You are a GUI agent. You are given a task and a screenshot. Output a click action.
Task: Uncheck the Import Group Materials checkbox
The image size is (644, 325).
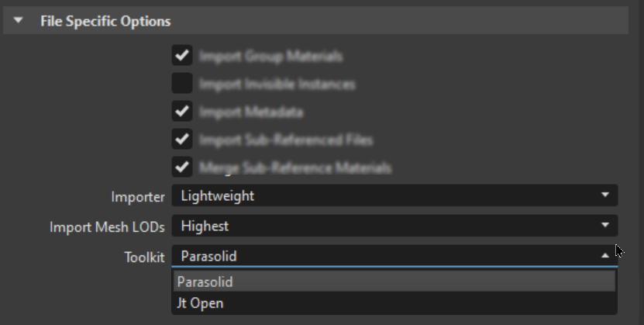click(182, 56)
